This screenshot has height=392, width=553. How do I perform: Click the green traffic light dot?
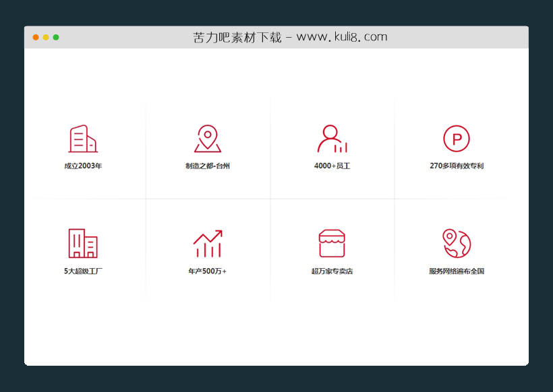pyautogui.click(x=56, y=37)
